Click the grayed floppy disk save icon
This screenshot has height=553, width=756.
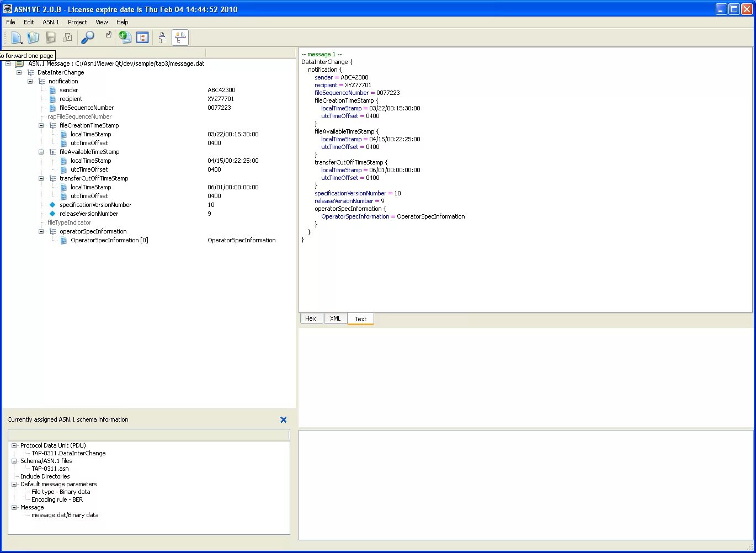(x=51, y=38)
